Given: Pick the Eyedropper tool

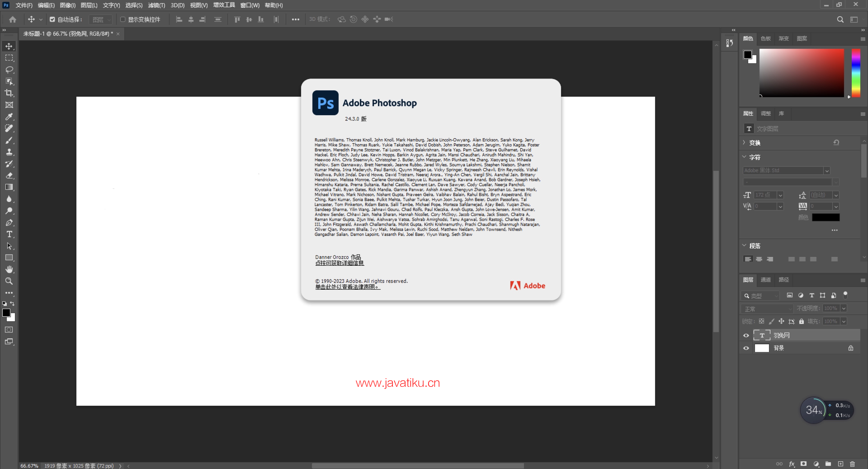Looking at the screenshot, I should 9,117.
